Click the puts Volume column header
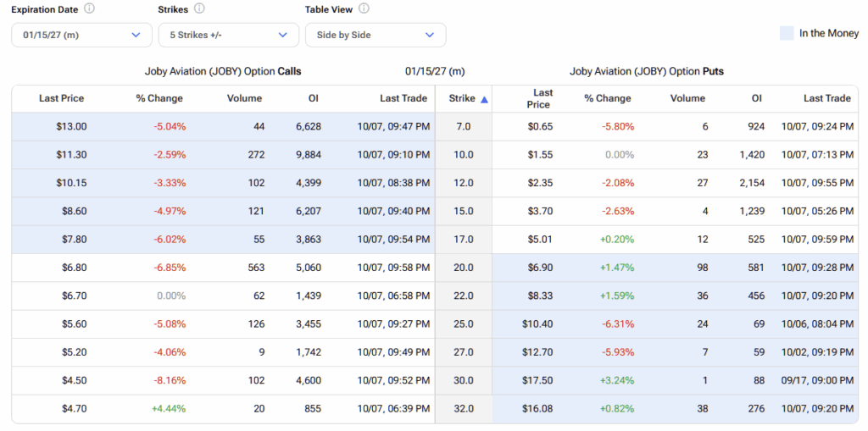 tap(687, 98)
